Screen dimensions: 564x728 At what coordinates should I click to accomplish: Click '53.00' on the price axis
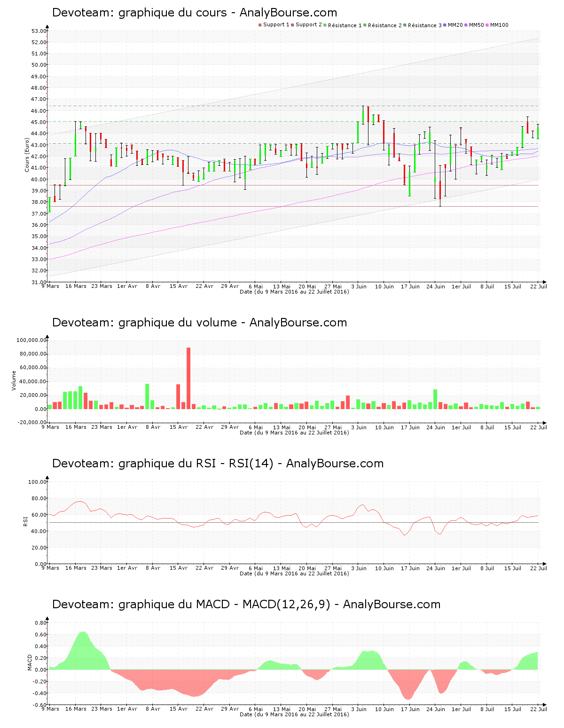click(39, 31)
